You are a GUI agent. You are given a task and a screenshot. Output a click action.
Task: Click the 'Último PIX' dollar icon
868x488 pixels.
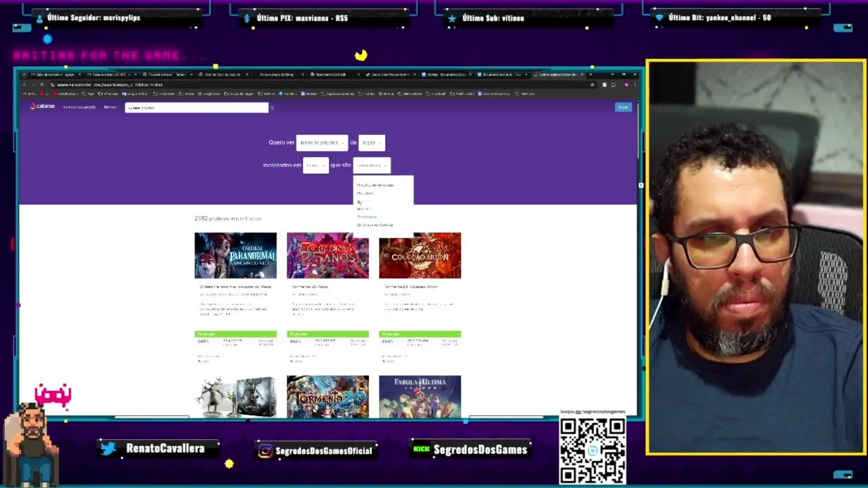248,18
